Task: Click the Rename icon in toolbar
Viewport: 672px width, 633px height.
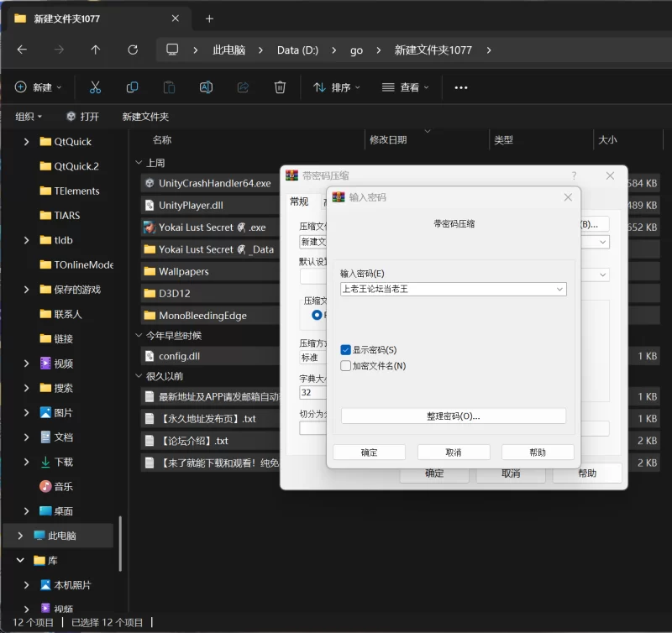Action: 206,87
